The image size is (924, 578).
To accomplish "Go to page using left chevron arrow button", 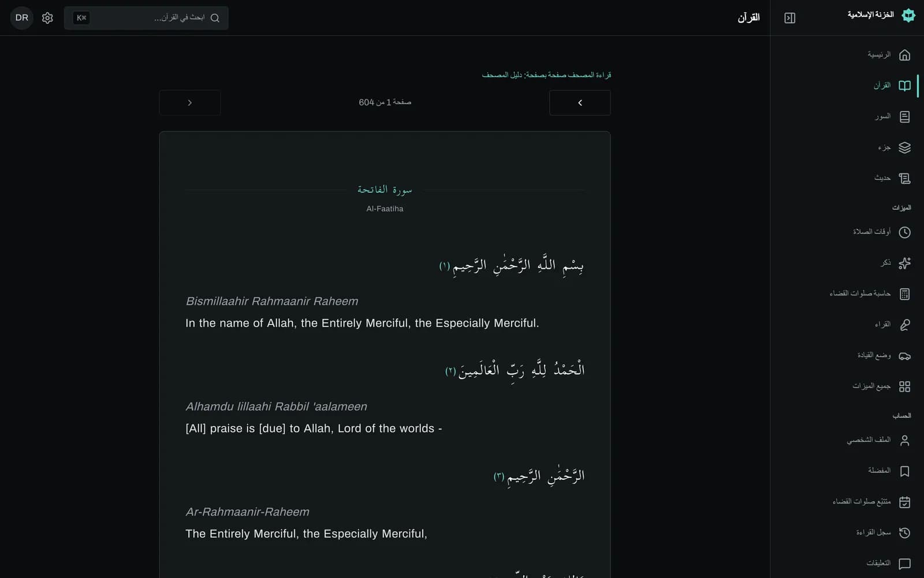I will coord(580,103).
